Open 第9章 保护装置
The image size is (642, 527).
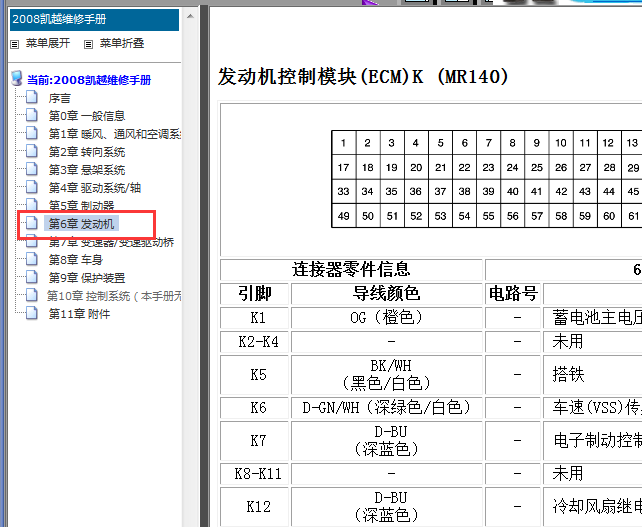(87, 278)
